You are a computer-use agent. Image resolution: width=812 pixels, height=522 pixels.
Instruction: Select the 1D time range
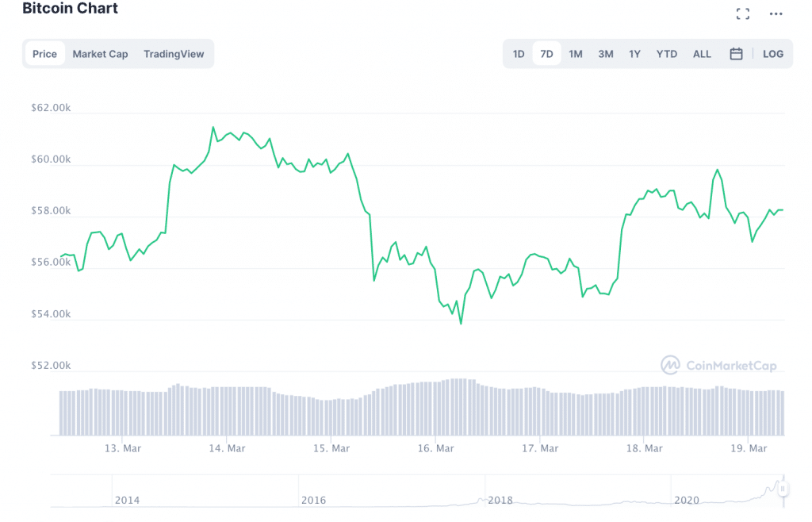(x=519, y=54)
